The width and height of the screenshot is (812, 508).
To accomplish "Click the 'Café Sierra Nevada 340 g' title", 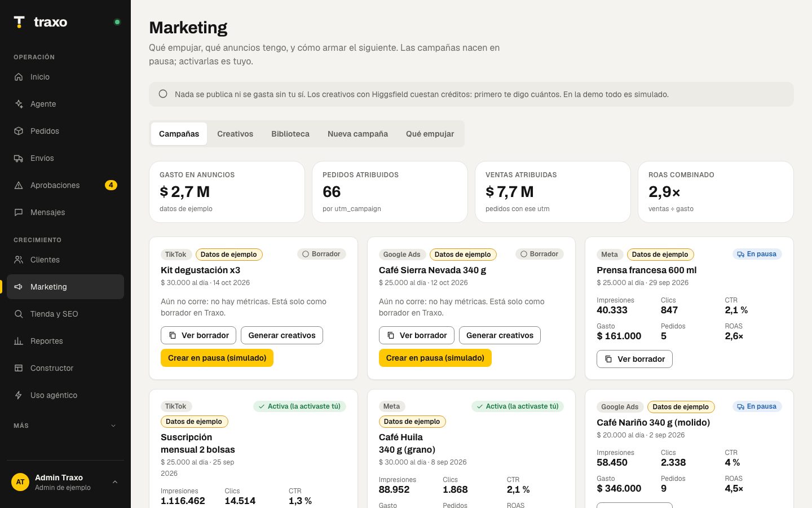I will click(433, 270).
